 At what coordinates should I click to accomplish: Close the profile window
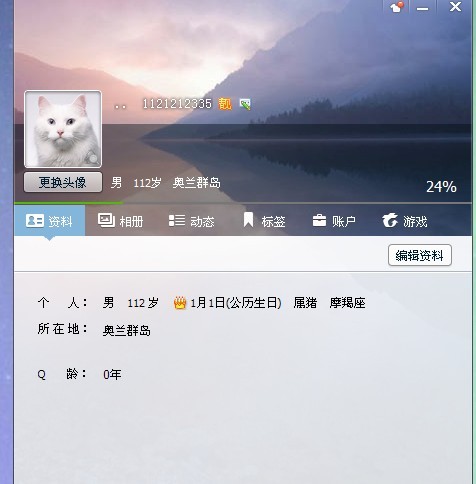[455, 7]
